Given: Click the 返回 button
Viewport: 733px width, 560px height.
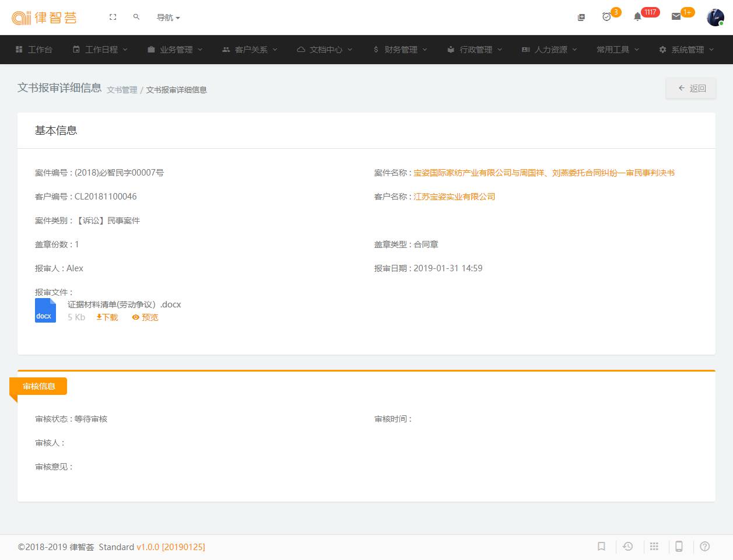Looking at the screenshot, I should coord(690,88).
